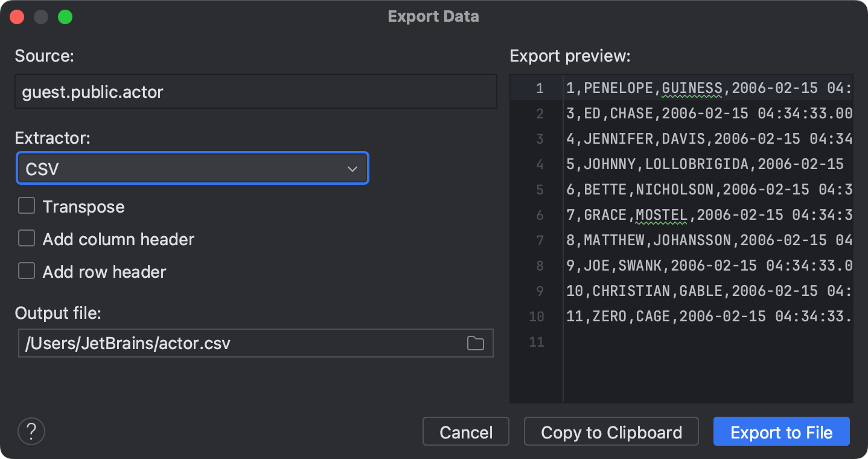The height and width of the screenshot is (459, 868).
Task: Copy the export data to clipboard
Action: click(x=610, y=431)
